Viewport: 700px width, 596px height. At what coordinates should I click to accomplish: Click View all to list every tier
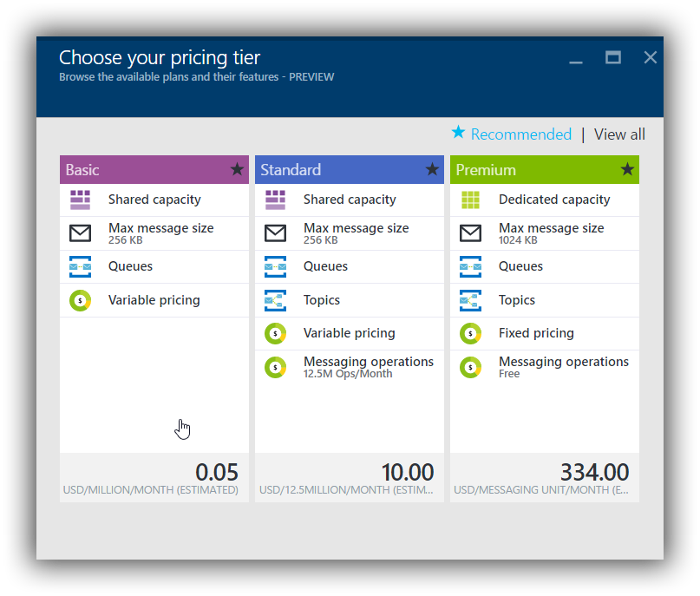619,134
